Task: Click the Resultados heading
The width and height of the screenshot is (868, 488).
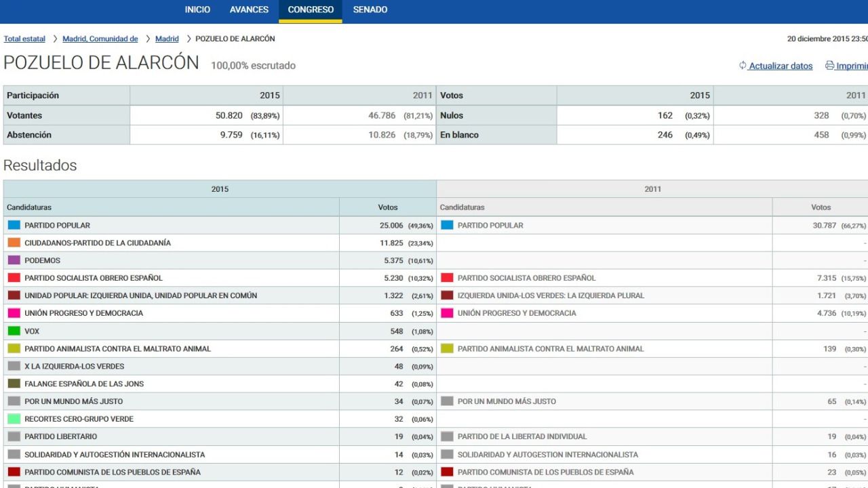Action: (40, 165)
